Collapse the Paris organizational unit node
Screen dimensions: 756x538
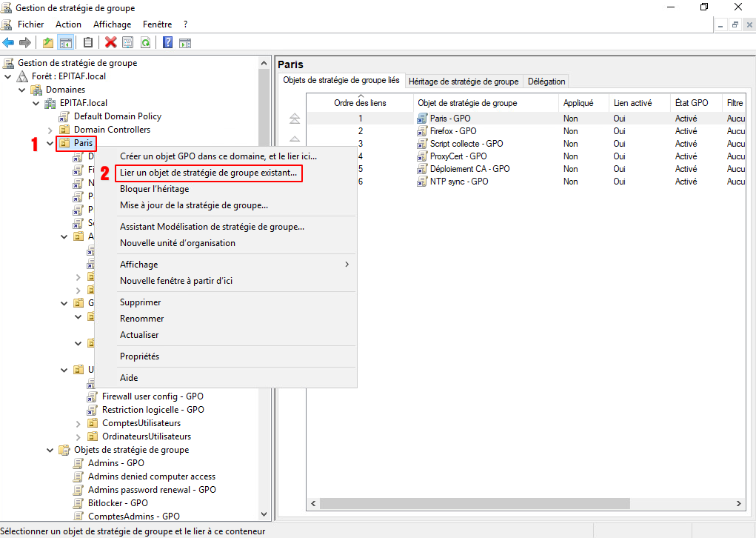50,143
